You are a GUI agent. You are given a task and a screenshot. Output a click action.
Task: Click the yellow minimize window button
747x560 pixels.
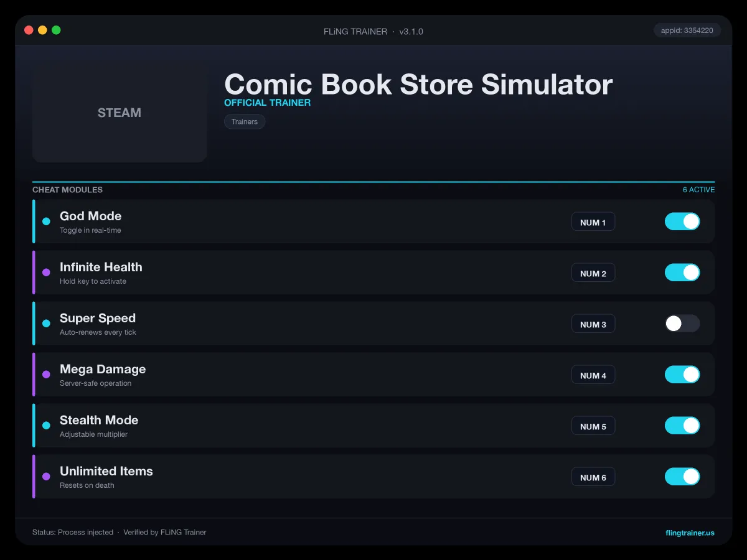pos(42,30)
